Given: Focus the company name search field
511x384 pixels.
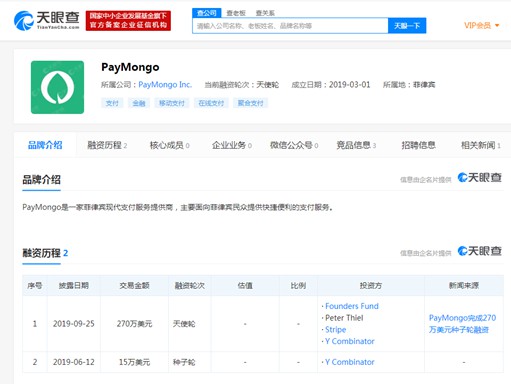Looking at the screenshot, I should [290, 26].
